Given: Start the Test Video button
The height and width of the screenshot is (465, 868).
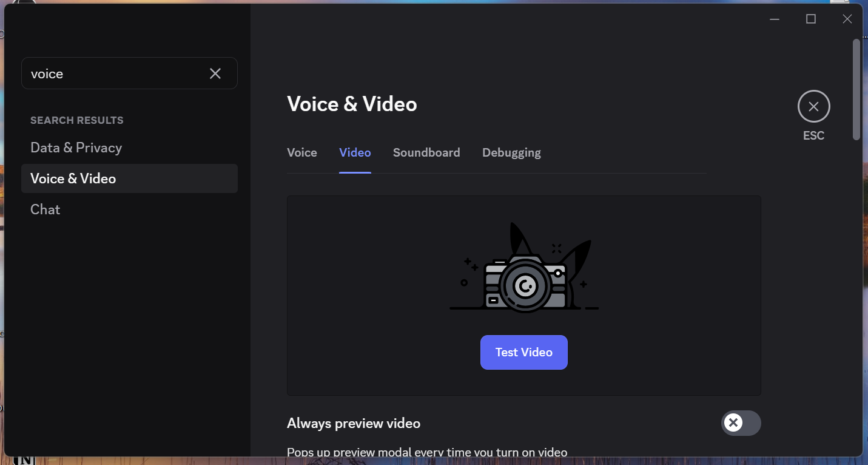Looking at the screenshot, I should pos(524,352).
